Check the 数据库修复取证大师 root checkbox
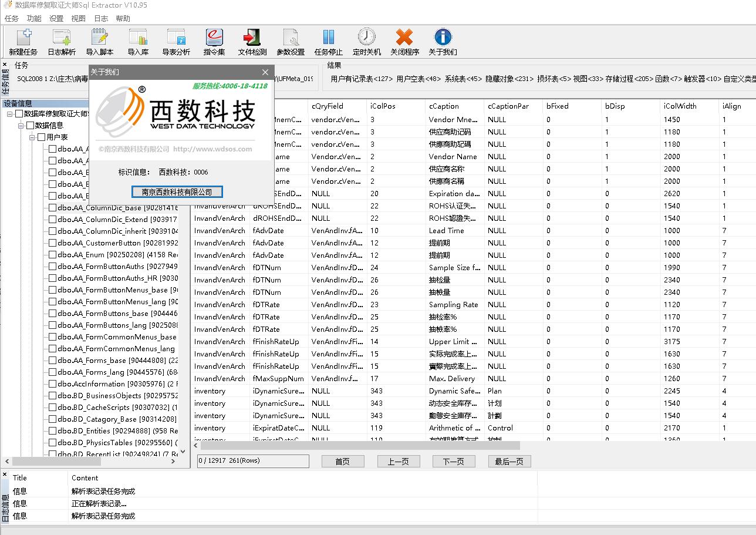Screen dimensions: 756x535 point(19,113)
